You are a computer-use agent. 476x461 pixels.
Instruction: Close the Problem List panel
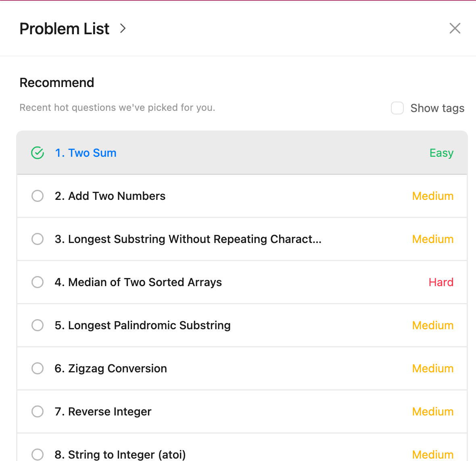pyautogui.click(x=455, y=28)
